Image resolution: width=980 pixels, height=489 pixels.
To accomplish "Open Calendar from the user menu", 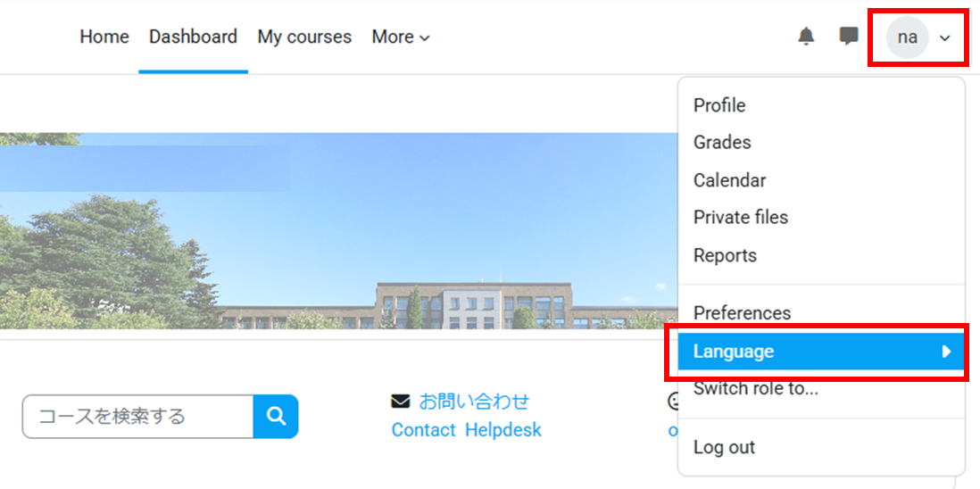I will (729, 180).
